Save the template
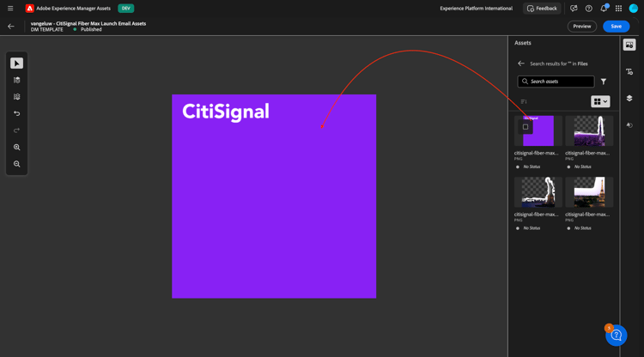Viewport: 644px width, 357px height. tap(616, 27)
